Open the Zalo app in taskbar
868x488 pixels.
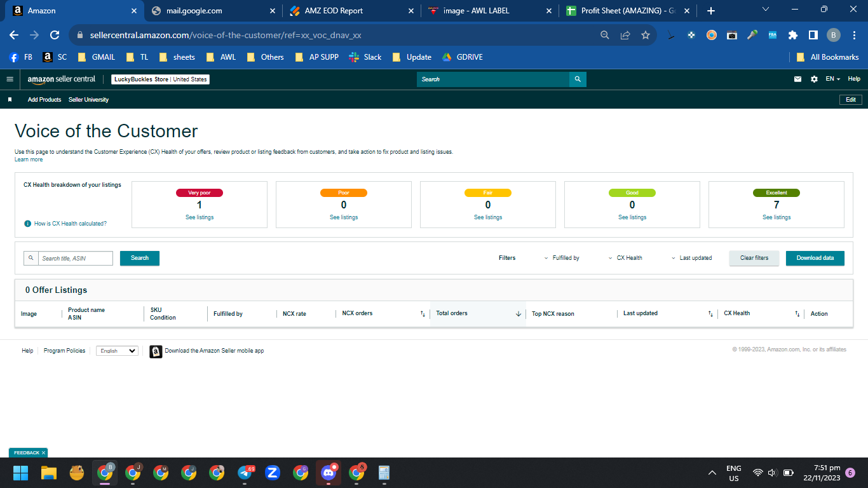click(273, 473)
